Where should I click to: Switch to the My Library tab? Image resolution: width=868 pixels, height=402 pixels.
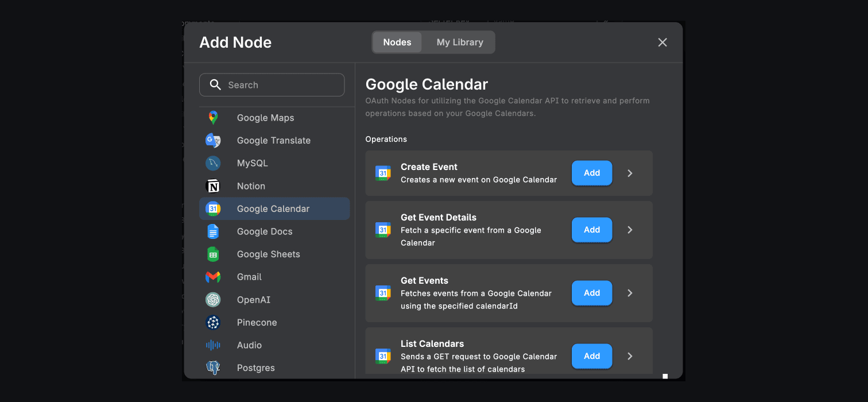(459, 42)
